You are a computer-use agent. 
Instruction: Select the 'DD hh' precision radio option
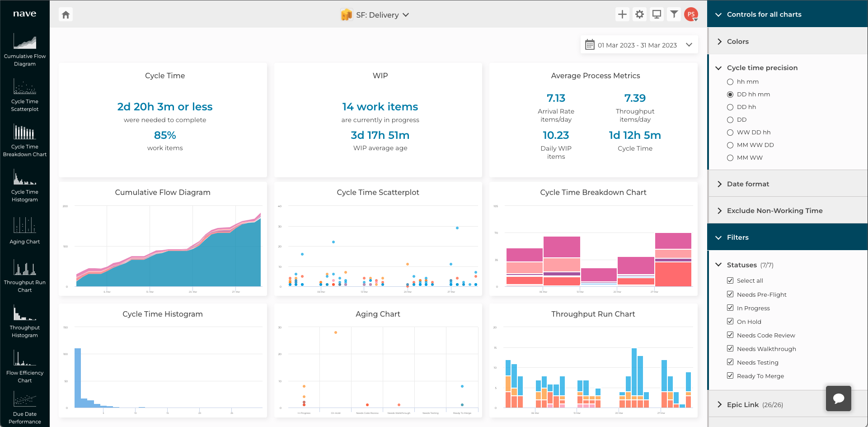pyautogui.click(x=730, y=107)
